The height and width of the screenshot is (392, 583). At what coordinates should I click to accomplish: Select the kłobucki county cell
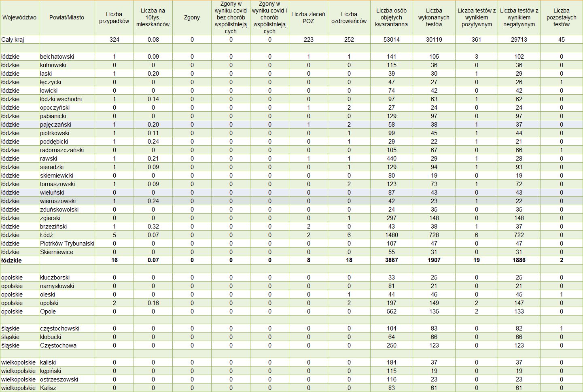click(67, 337)
